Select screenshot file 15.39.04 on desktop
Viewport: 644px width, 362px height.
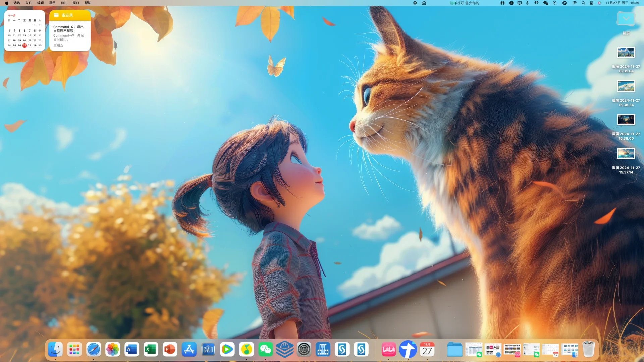click(x=626, y=53)
